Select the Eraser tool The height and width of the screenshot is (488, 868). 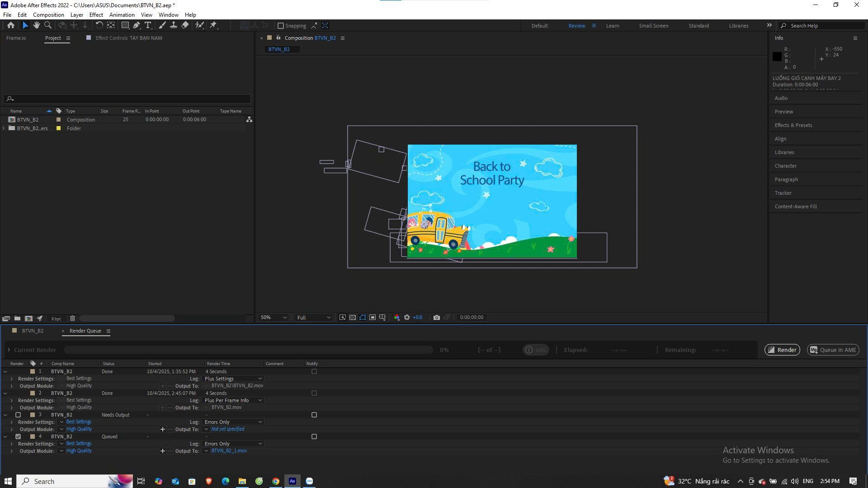coord(185,26)
